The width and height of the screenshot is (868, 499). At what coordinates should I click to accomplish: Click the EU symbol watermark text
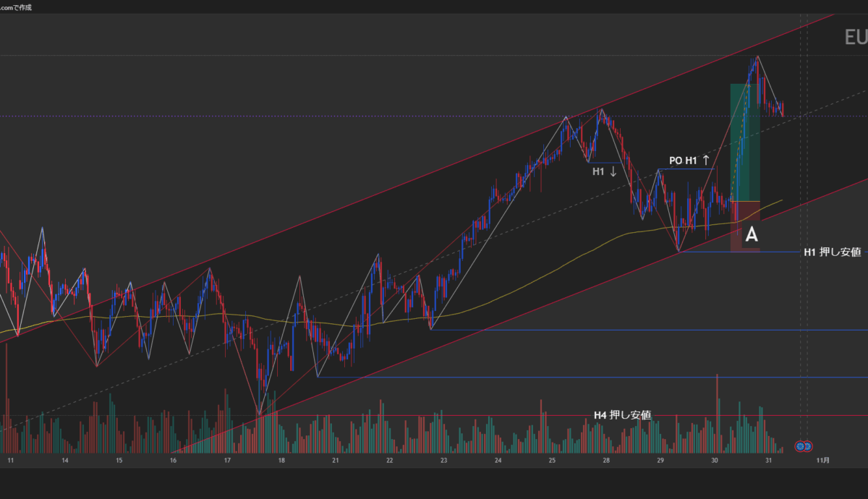click(856, 38)
